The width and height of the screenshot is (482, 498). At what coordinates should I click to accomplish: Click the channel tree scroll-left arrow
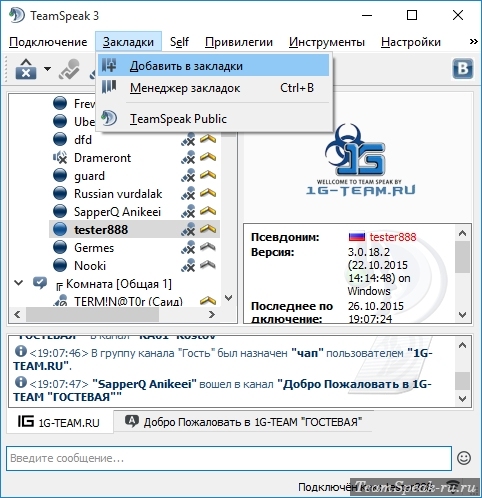(x=17, y=314)
